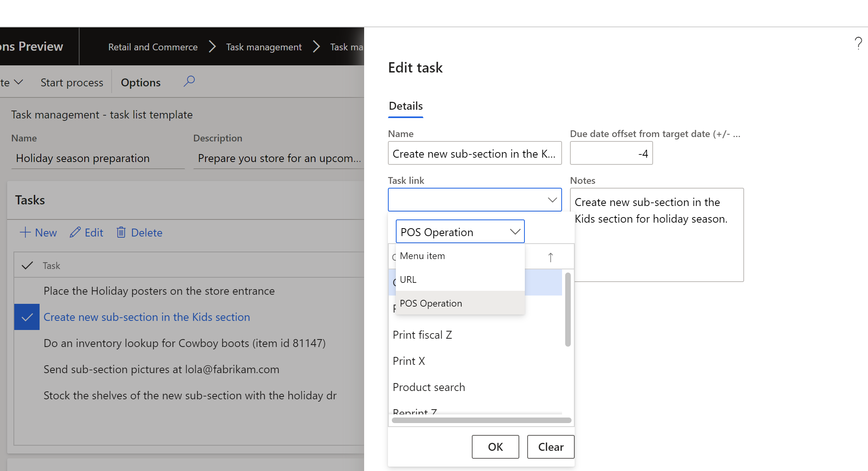Click OK to confirm task edit
This screenshot has height=471, width=868.
[x=495, y=447]
